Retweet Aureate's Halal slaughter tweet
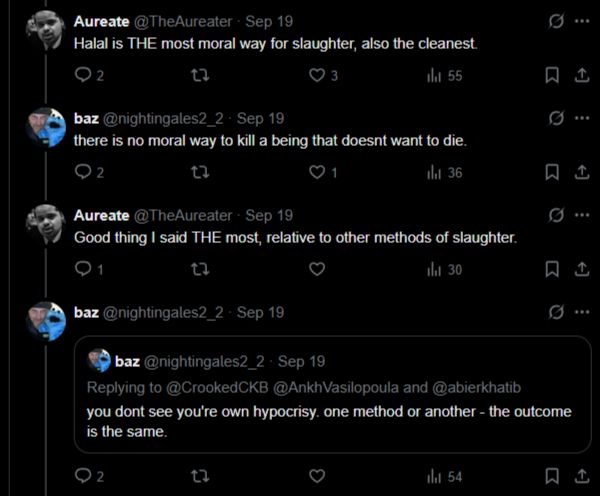 (x=199, y=75)
